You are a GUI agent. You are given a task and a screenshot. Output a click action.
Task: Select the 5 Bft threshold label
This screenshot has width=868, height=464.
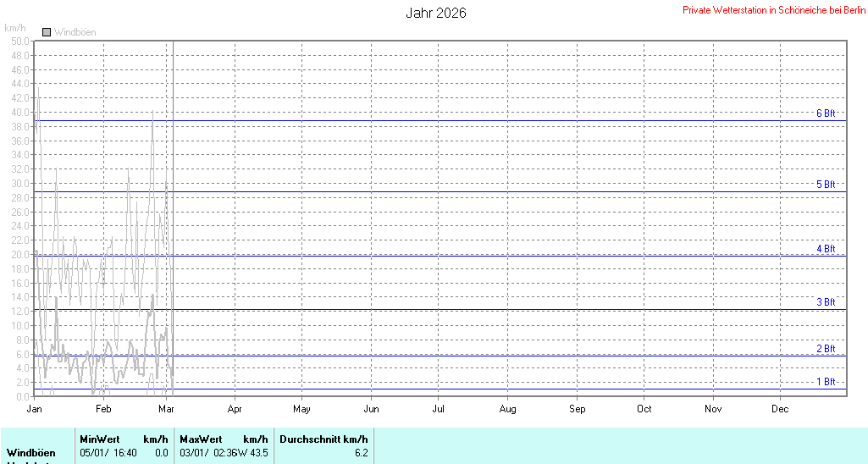826,185
